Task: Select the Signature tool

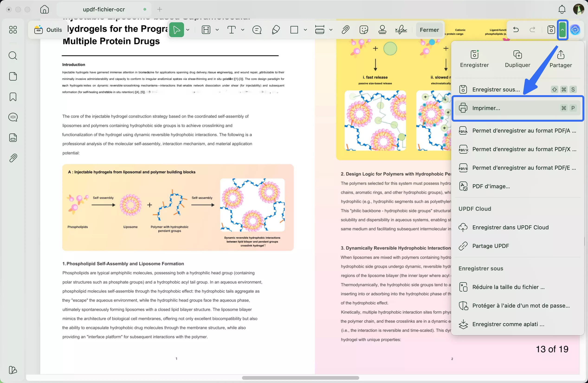Action: pos(401,30)
